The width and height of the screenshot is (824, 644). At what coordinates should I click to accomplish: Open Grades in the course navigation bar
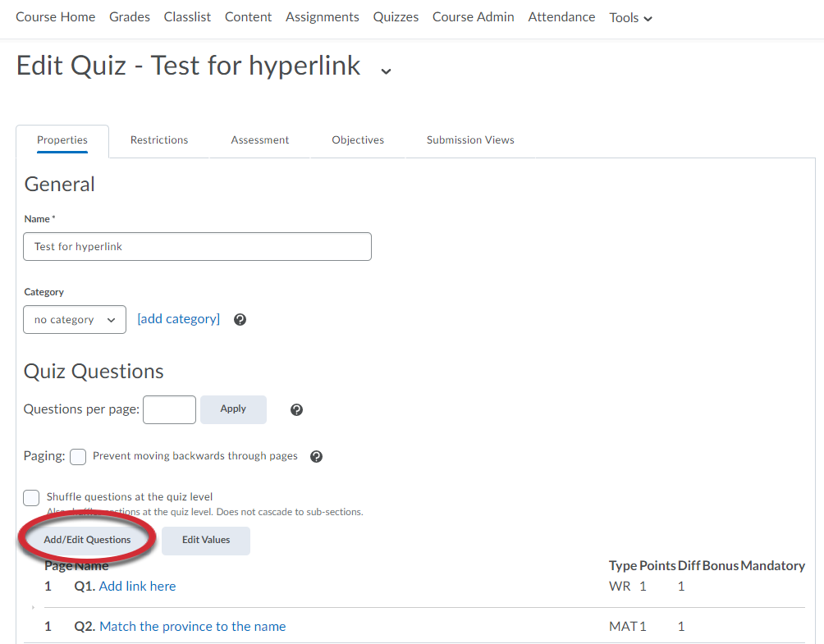[130, 17]
